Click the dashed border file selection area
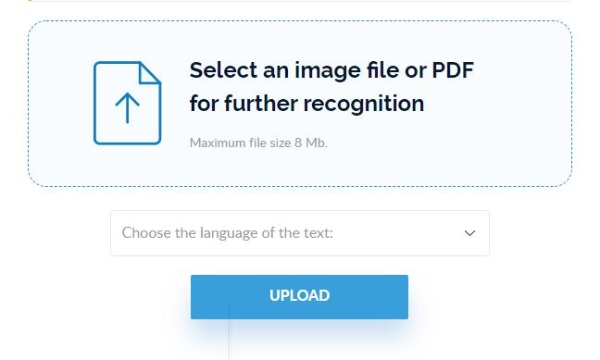 tap(300, 104)
